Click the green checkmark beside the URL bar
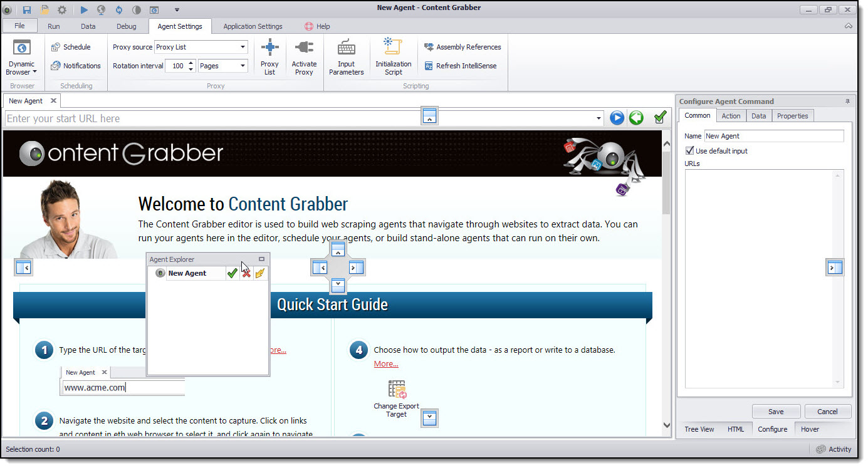 click(x=660, y=117)
